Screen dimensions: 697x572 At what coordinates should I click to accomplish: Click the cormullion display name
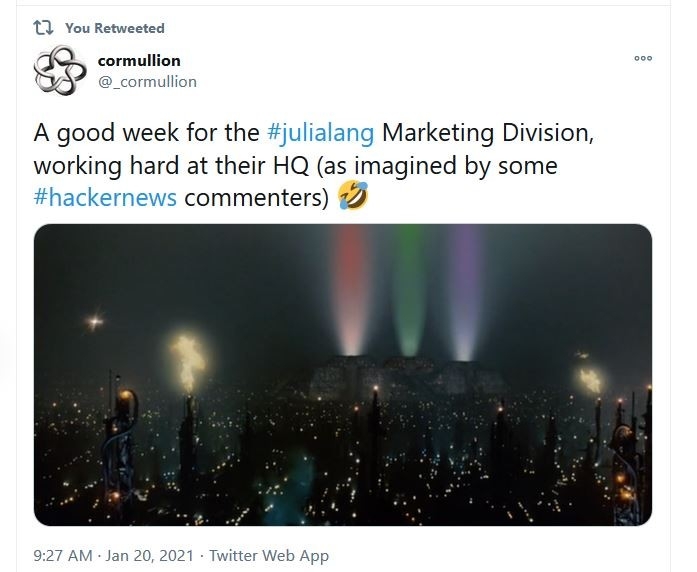(139, 60)
